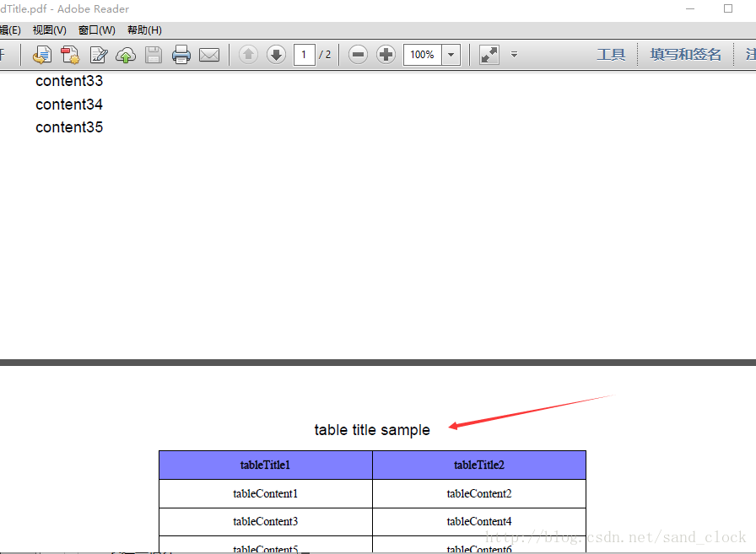Open the 视图(V) menu
Image resolution: width=756 pixels, height=554 pixels.
[x=49, y=30]
